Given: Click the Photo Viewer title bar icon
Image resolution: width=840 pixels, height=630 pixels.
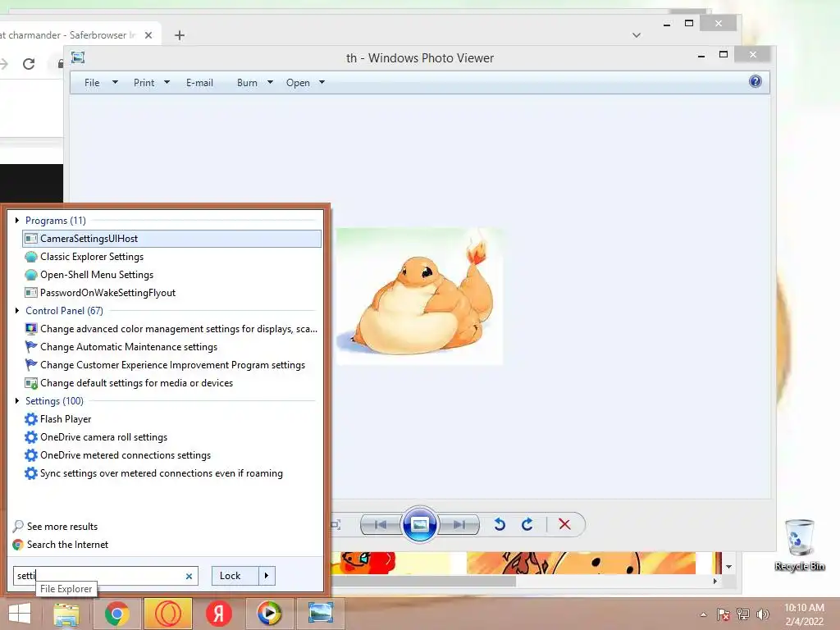Looking at the screenshot, I should [78, 57].
